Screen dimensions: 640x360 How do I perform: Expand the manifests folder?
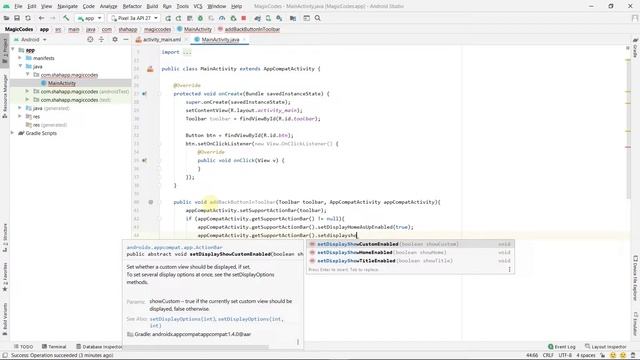20,58
